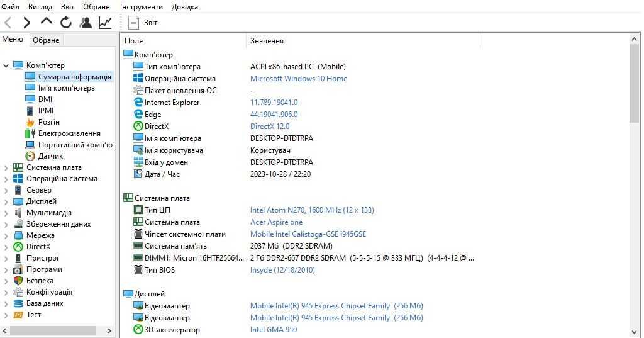The image size is (644, 338).
Task: Click the Конфігурація icon
Action: (x=18, y=292)
